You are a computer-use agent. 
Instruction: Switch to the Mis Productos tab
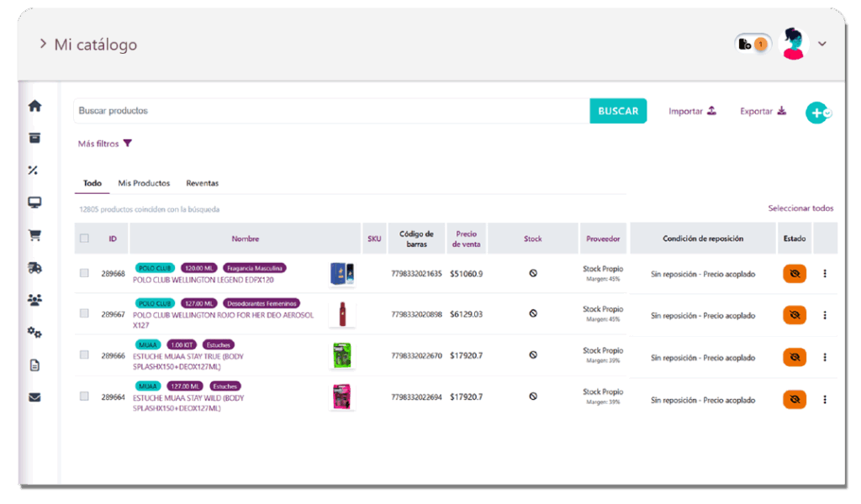click(144, 183)
